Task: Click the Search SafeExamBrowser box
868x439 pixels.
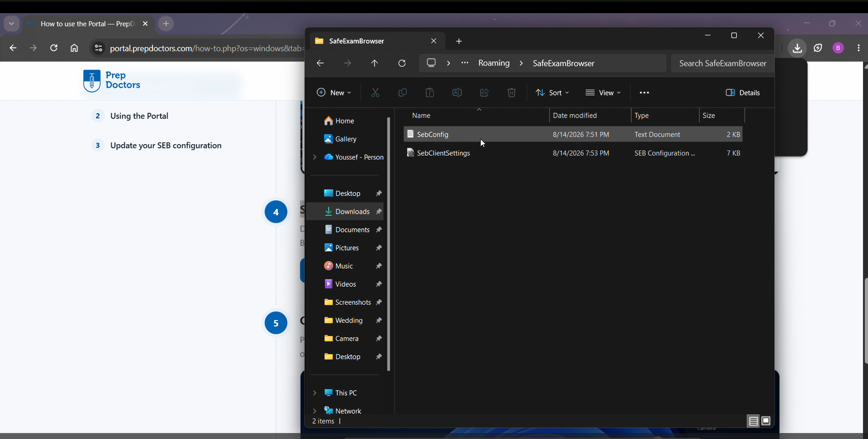Action: point(722,63)
